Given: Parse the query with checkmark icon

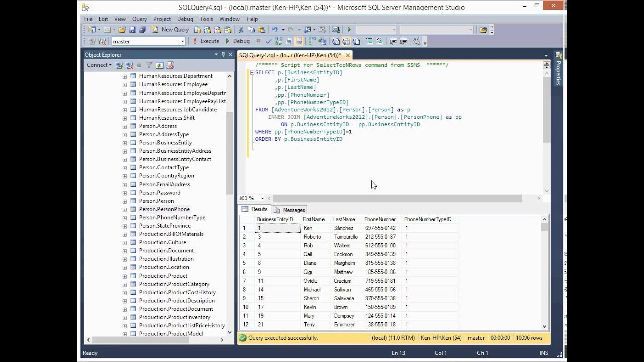Looking at the screenshot, I should (269, 41).
